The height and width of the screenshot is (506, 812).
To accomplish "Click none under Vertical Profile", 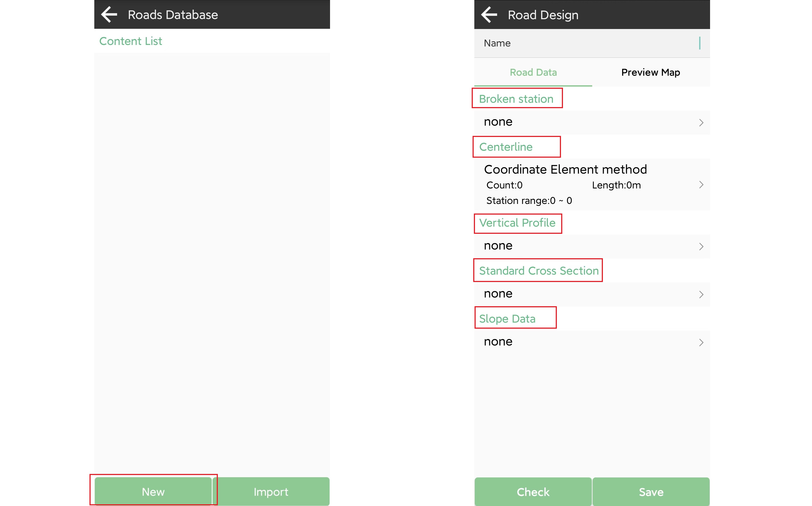I will (x=498, y=246).
